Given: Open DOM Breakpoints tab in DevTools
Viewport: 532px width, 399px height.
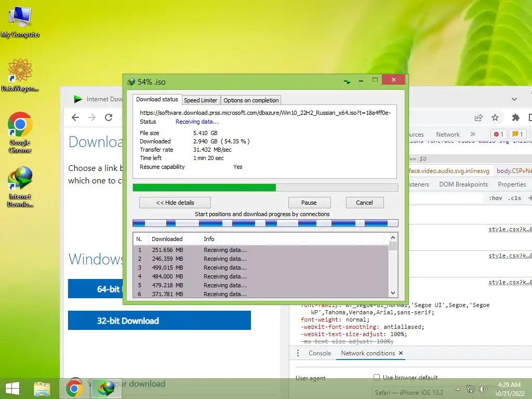Looking at the screenshot, I should point(463,184).
